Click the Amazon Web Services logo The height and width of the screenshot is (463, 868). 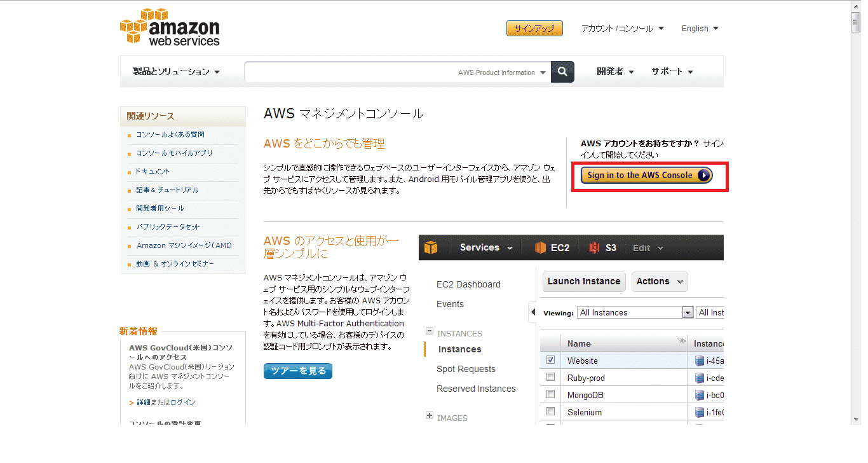[170, 27]
